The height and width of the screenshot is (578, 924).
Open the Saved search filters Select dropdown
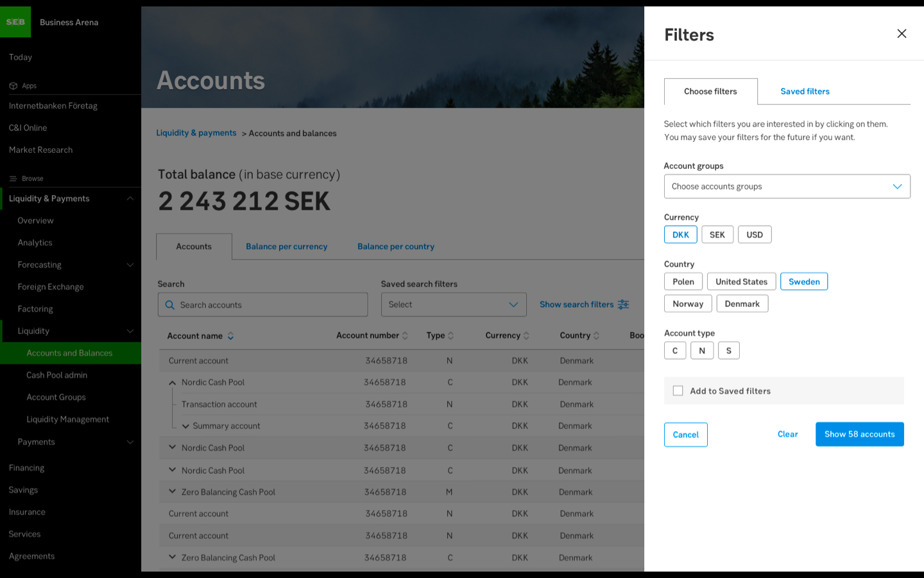tap(453, 305)
